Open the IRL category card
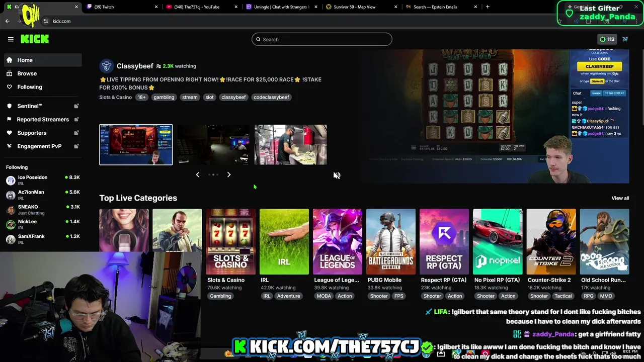Viewport: 644px width, 362px height. coord(284,242)
